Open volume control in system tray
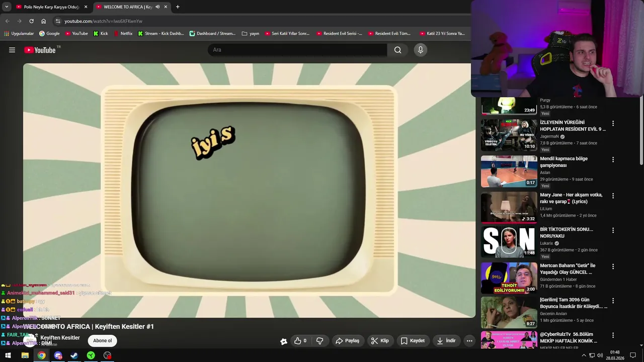 click(x=600, y=355)
